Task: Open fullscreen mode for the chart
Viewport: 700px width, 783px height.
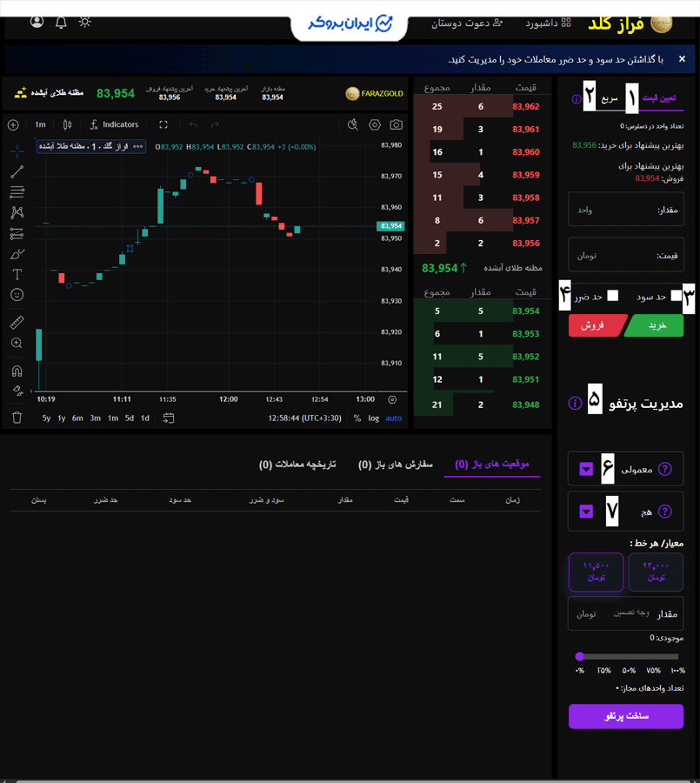Action: [163, 124]
